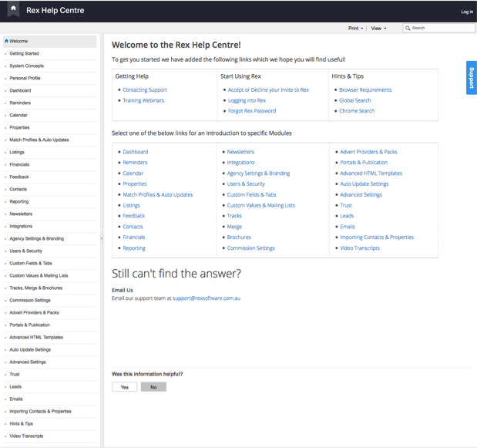Open Chrome Search link
The image size is (477, 448).
pyautogui.click(x=357, y=111)
